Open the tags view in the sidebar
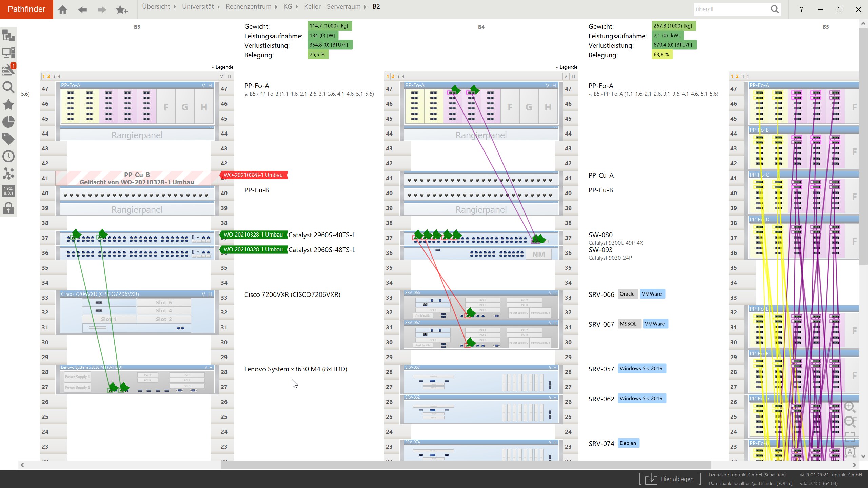 (8, 139)
